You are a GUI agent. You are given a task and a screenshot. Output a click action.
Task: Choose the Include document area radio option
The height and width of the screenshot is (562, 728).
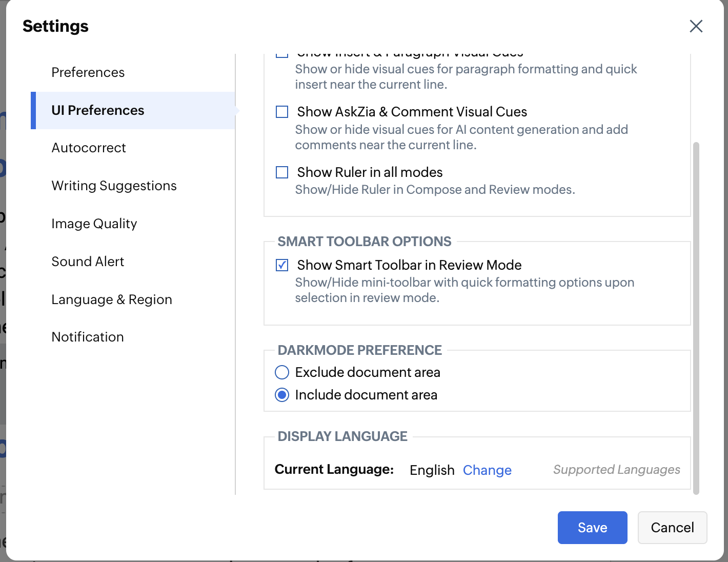(282, 395)
